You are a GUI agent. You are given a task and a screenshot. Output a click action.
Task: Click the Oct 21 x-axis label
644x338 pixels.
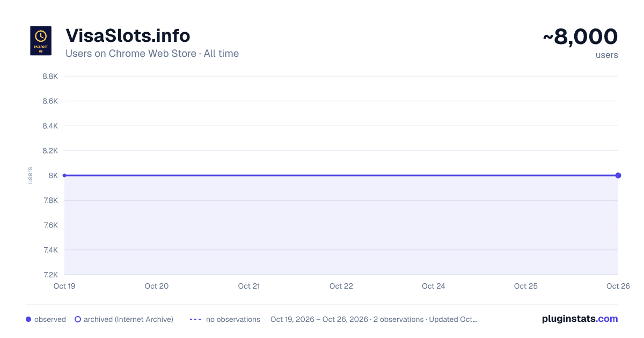pos(249,286)
